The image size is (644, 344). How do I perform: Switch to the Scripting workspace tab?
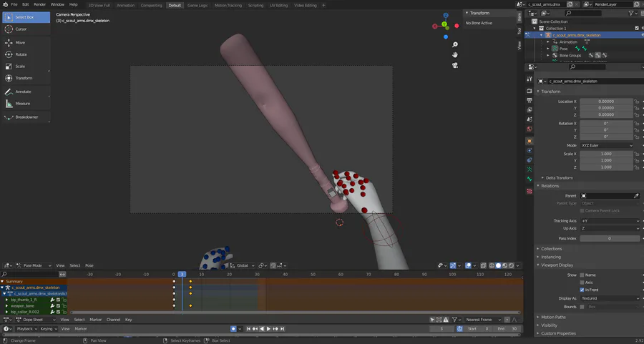click(x=255, y=5)
